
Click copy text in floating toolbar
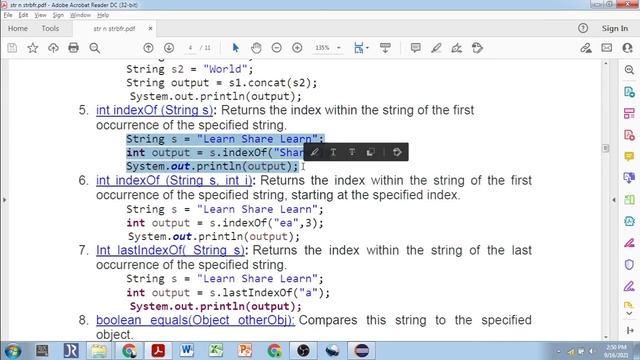[371, 152]
